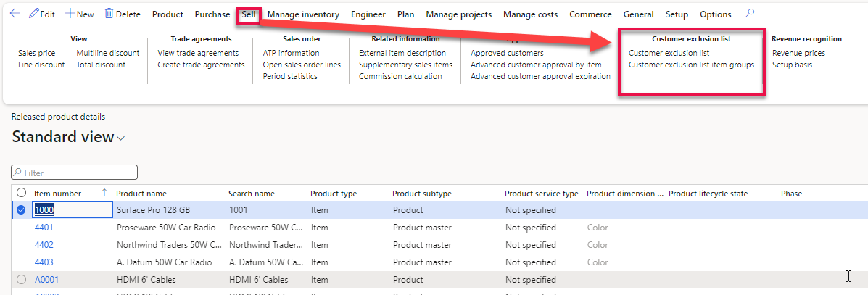The height and width of the screenshot is (295, 868).
Task: Click the Delete trash button
Action: (x=123, y=14)
